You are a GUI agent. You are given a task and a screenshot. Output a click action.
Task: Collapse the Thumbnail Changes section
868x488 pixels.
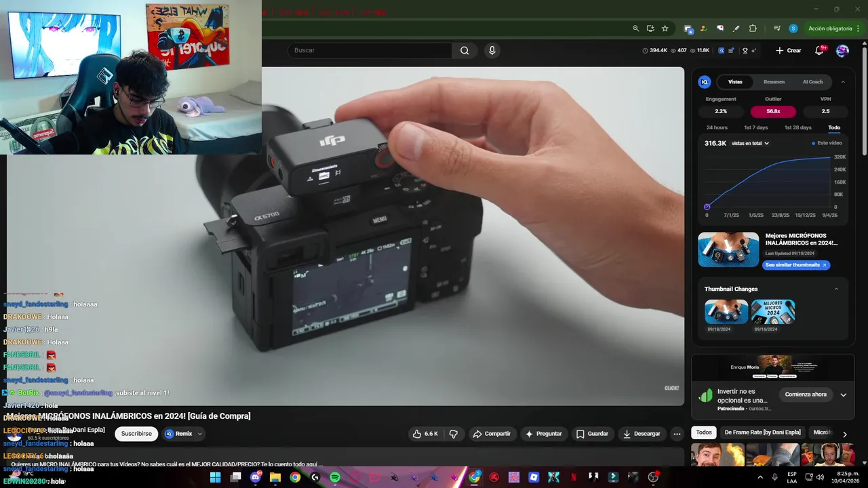pyautogui.click(x=836, y=289)
